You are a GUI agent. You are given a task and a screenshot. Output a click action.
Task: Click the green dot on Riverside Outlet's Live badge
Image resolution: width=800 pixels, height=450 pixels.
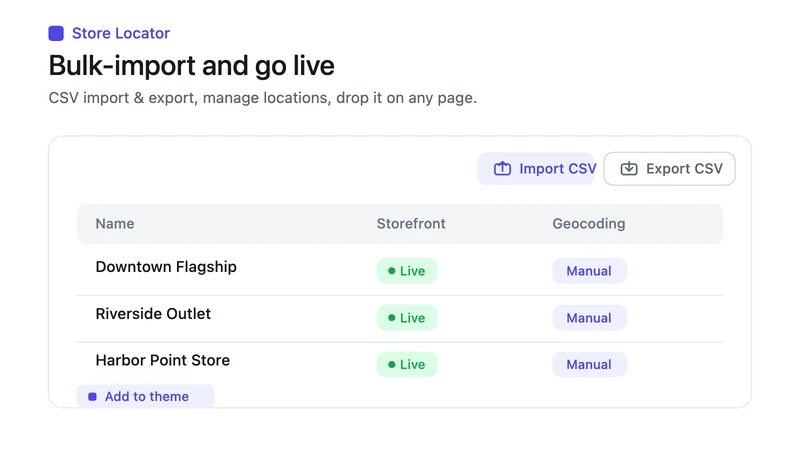[x=391, y=318]
